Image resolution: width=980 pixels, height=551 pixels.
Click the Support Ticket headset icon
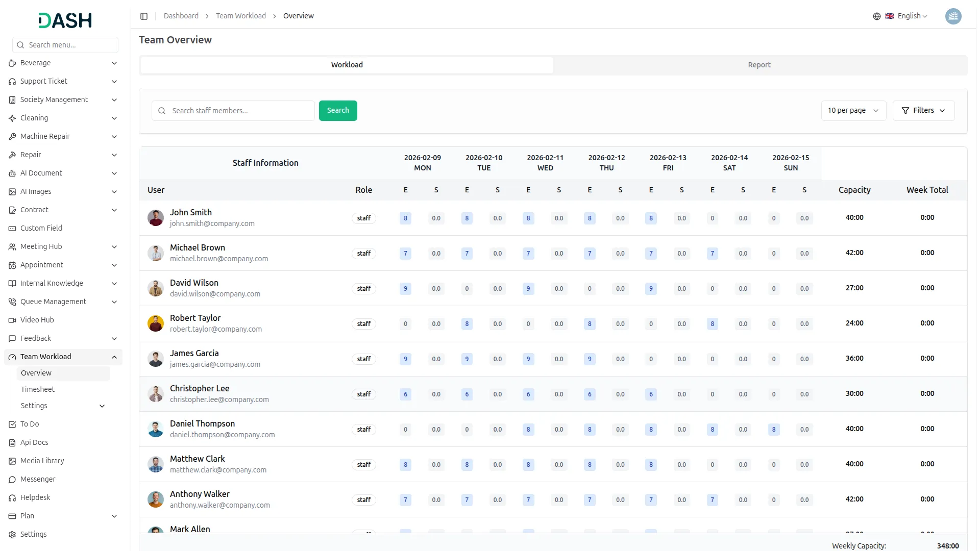click(12, 82)
